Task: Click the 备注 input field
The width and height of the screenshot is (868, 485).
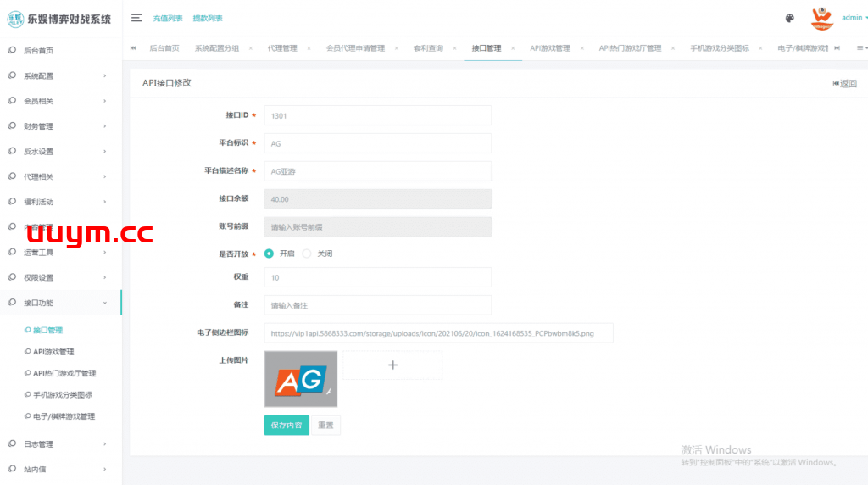Action: (x=378, y=305)
